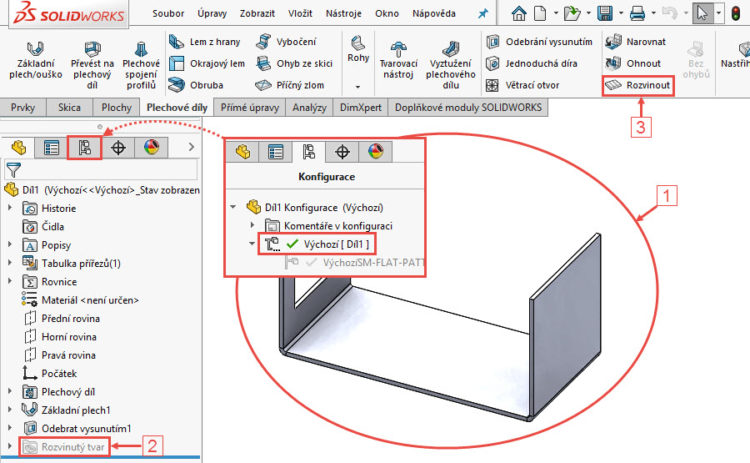
Task: Open Plechové spojení profilů tool
Action: pos(141,66)
